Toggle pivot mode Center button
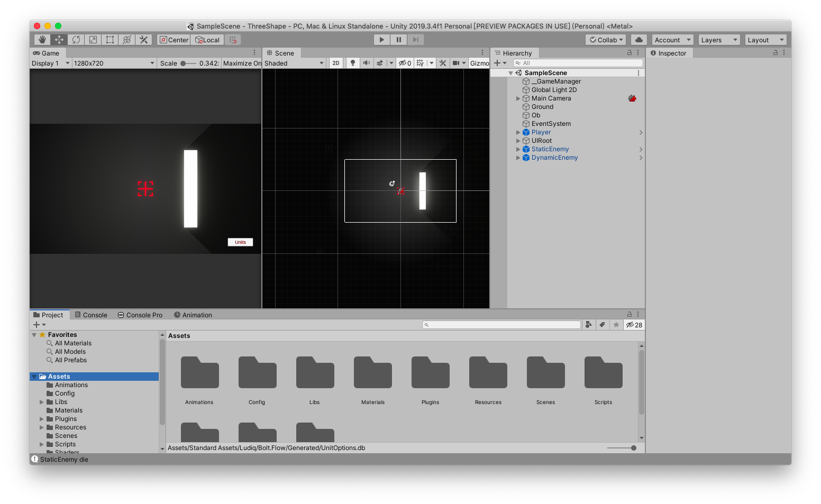This screenshot has width=821, height=504. coord(174,40)
